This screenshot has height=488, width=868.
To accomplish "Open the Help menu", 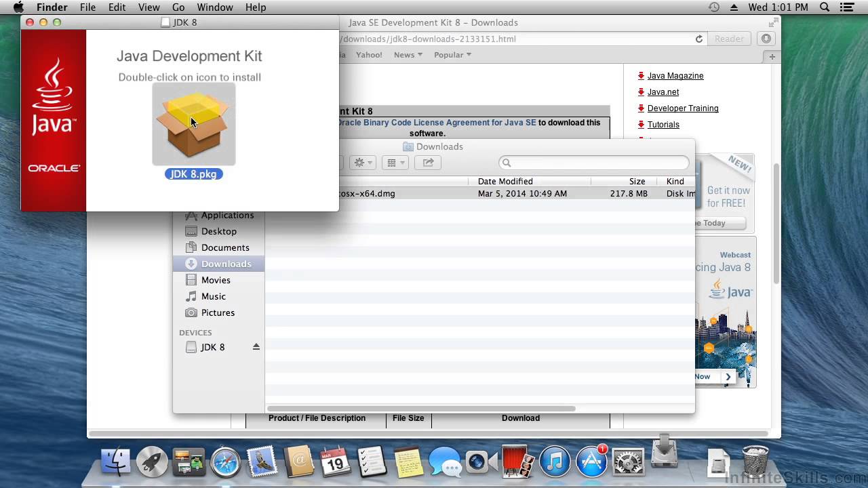I will click(256, 7).
